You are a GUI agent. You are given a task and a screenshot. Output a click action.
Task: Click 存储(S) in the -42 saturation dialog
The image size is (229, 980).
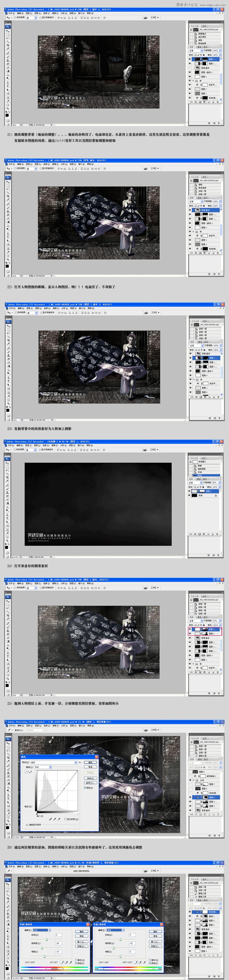point(156,947)
